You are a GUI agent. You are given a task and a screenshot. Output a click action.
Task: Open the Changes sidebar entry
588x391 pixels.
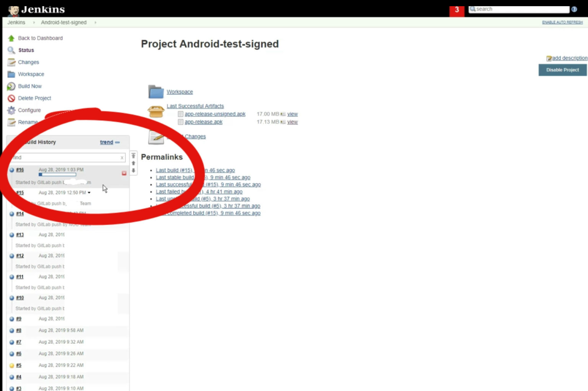point(28,62)
